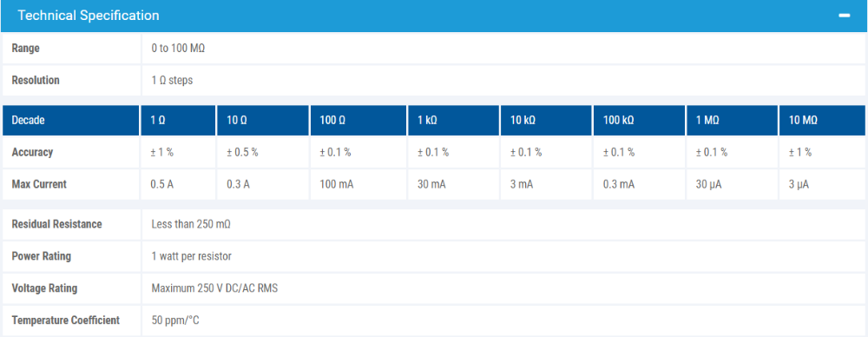Click the Range row label
This screenshot has width=868, height=337.
click(x=25, y=49)
